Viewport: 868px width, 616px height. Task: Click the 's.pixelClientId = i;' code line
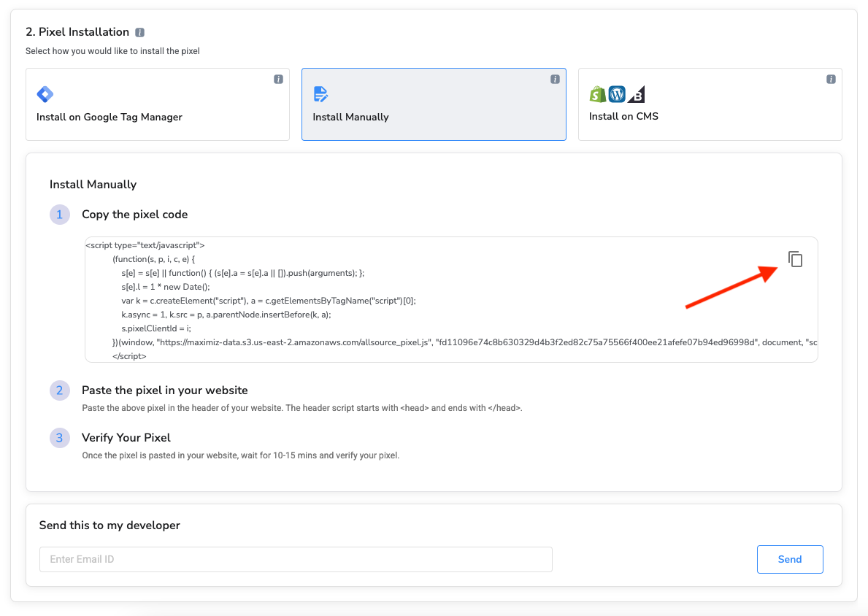[x=156, y=328]
